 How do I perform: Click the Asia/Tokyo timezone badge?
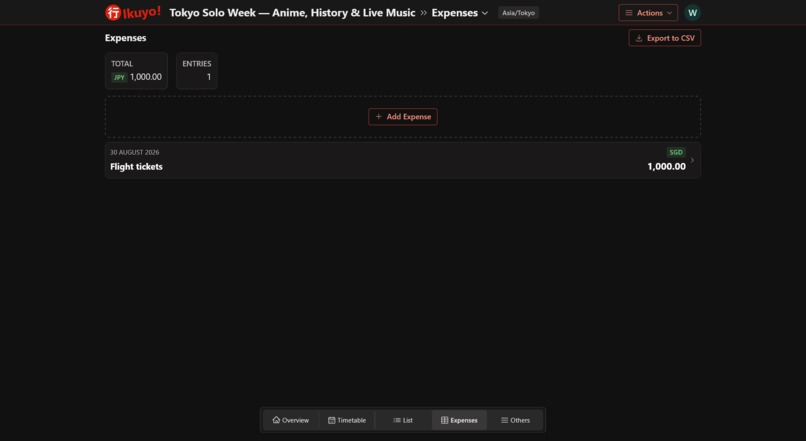click(518, 13)
